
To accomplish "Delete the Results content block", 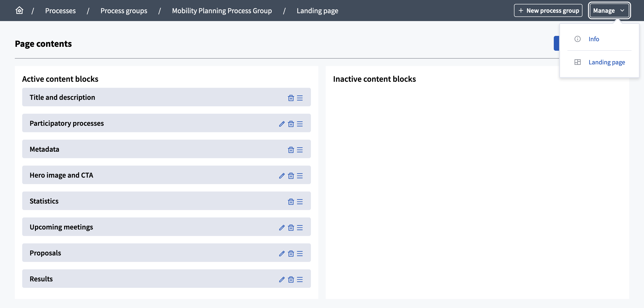I will (x=291, y=280).
